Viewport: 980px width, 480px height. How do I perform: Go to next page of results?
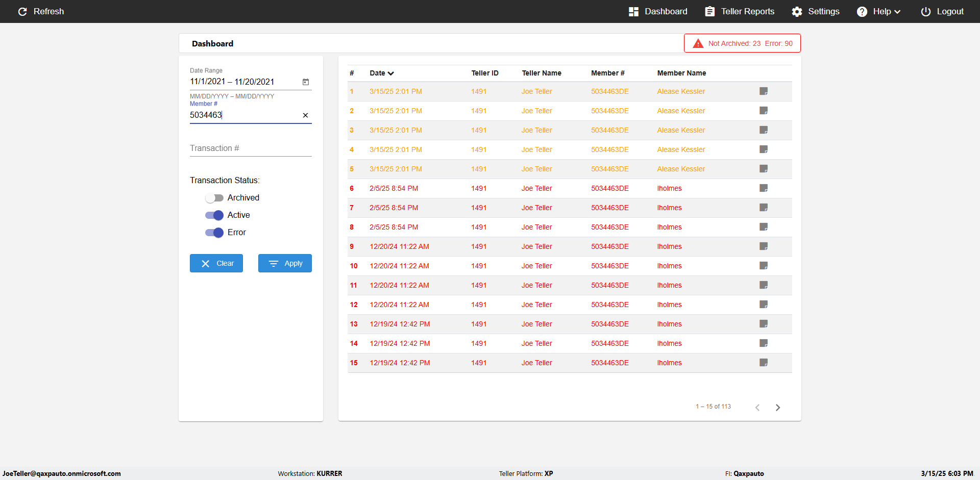tap(778, 407)
